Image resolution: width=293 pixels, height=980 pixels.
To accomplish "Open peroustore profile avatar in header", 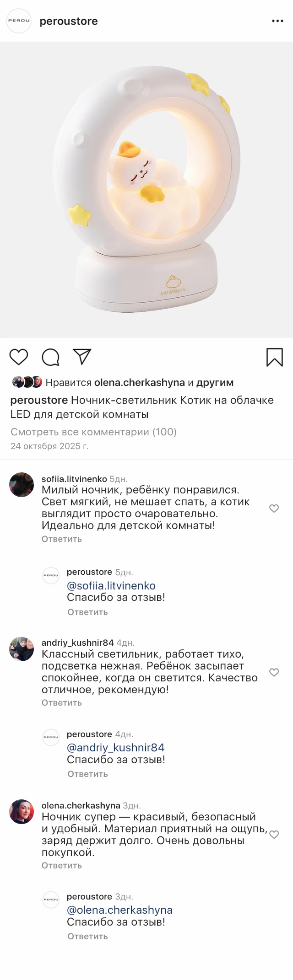I will (x=19, y=21).
